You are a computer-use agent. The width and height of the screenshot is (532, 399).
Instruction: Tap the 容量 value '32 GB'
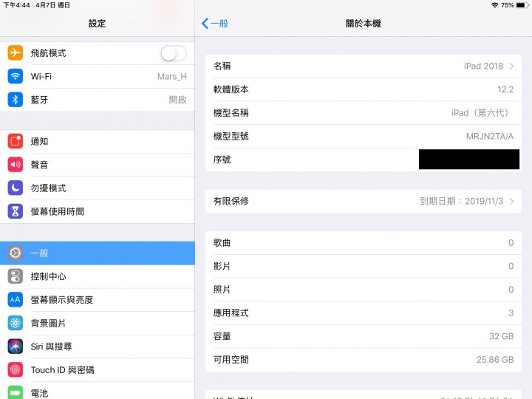(501, 336)
